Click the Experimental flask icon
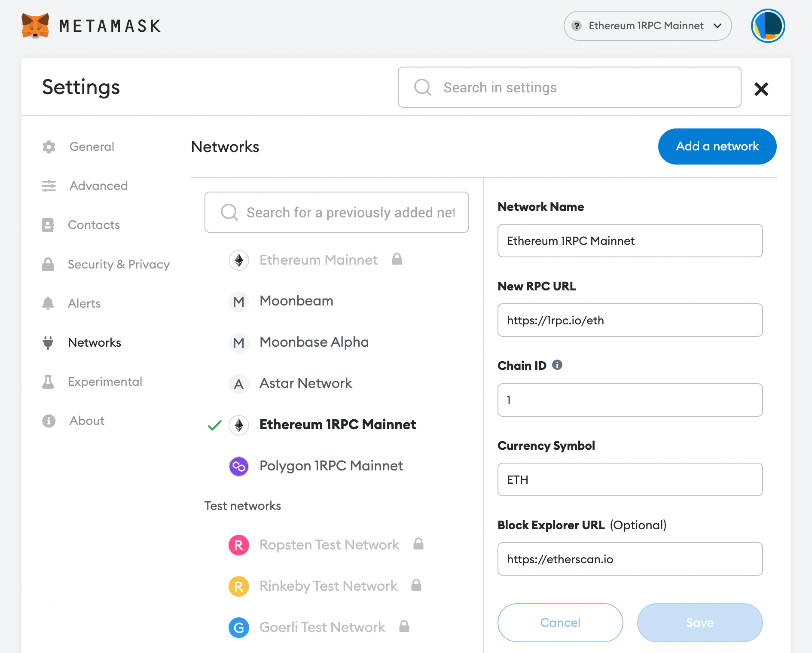812x653 pixels. click(48, 381)
